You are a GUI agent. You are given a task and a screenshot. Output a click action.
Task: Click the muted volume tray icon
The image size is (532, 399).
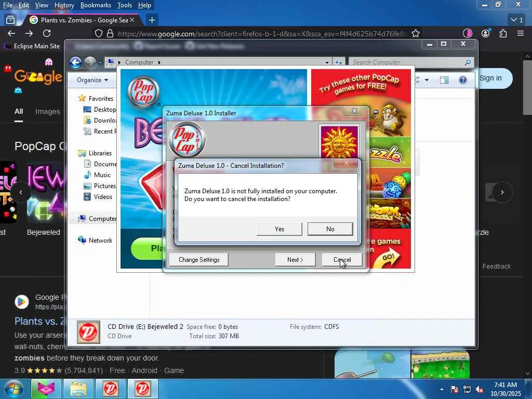(x=480, y=390)
